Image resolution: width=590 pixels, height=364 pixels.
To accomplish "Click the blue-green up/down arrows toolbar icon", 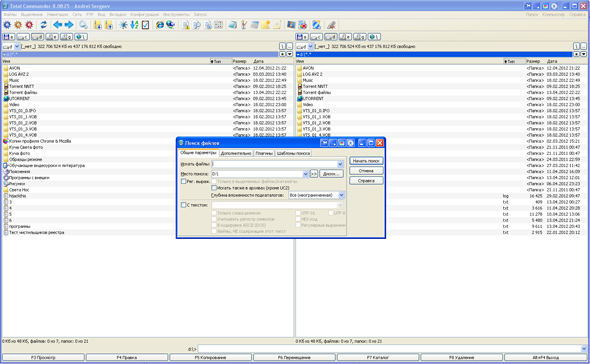I will [134, 25].
